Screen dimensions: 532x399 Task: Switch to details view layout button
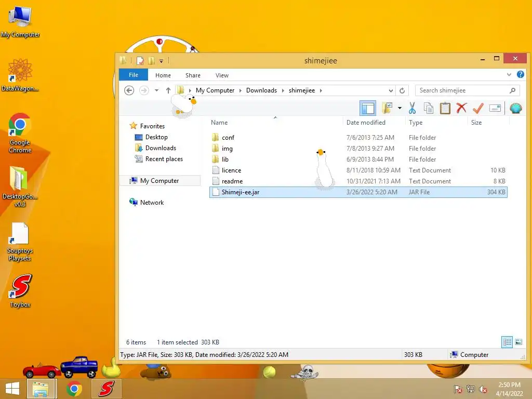tap(507, 342)
